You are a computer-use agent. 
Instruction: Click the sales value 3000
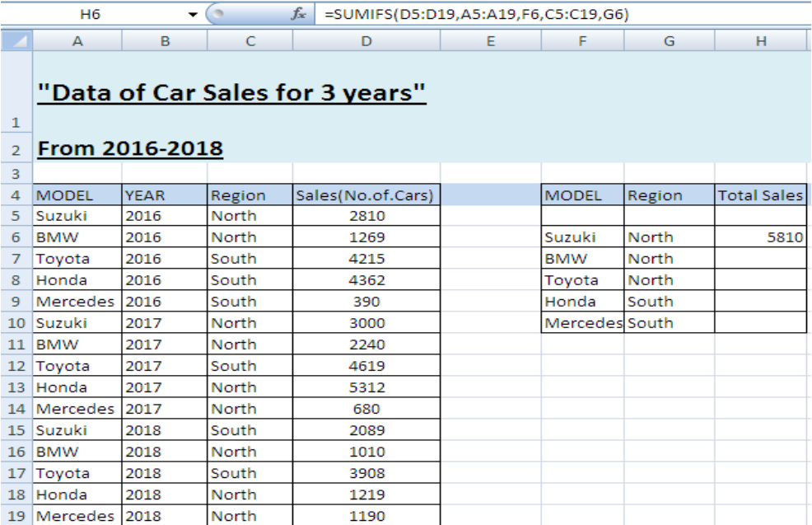(366, 323)
